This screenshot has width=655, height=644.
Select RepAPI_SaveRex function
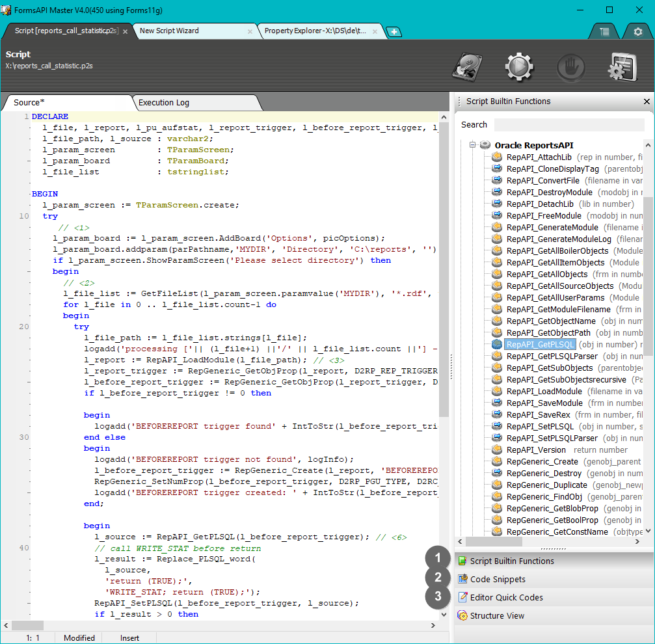[538, 415]
